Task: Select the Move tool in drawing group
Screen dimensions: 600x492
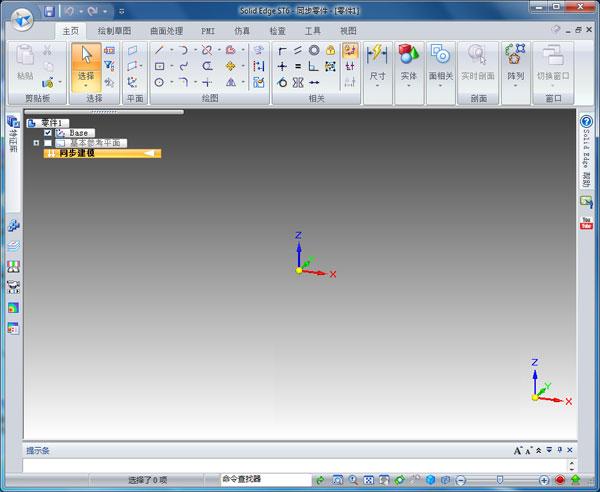Action: [231, 66]
